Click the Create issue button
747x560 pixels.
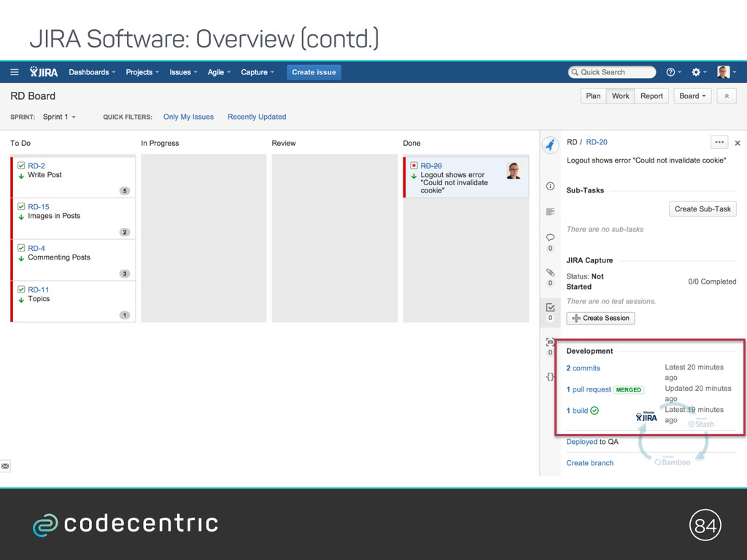(x=314, y=72)
